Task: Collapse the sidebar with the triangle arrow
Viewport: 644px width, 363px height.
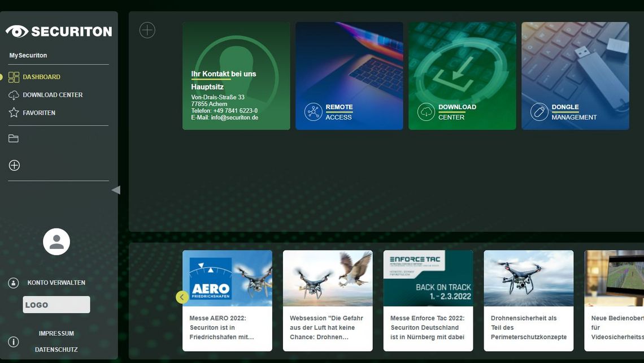Action: 116,190
